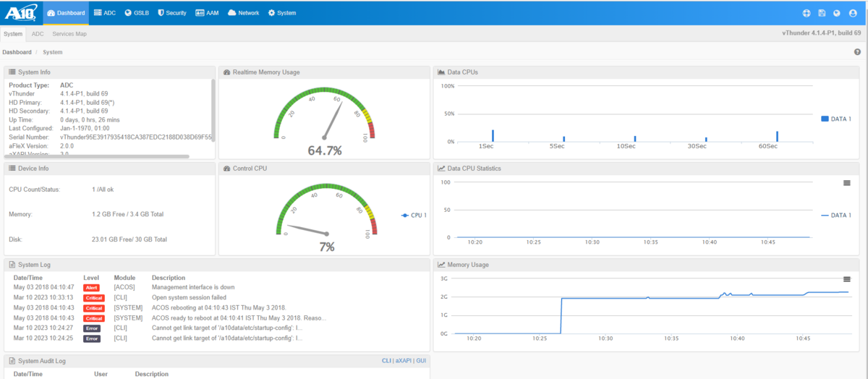Click the Alert level badge
Screen dimensions: 868x379
pos(91,288)
